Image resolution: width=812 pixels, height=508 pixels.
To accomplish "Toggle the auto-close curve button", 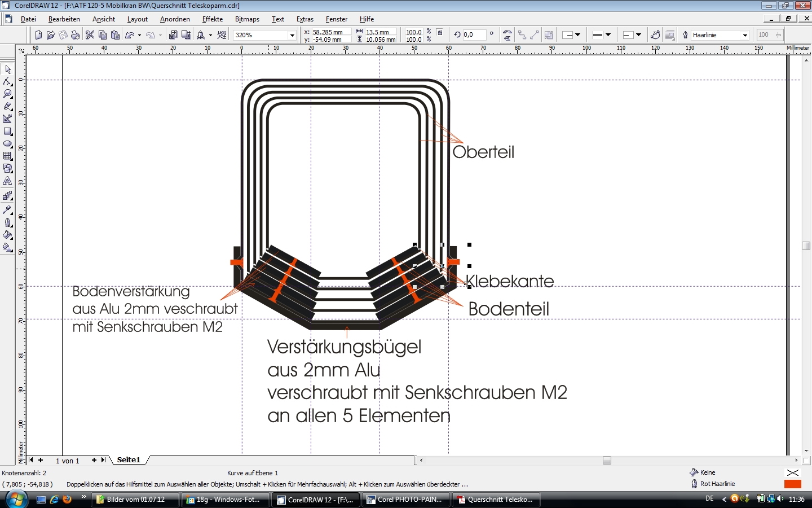I will click(x=655, y=35).
